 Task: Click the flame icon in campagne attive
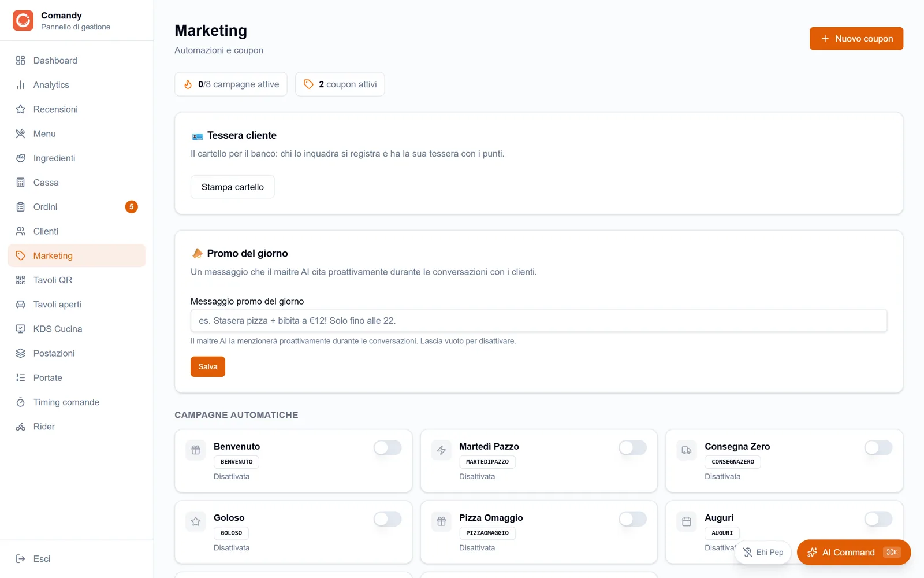(x=188, y=84)
